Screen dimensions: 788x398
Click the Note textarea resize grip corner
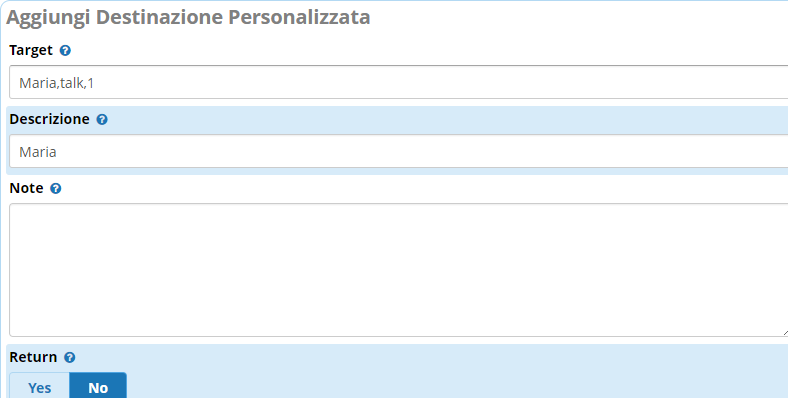pyautogui.click(x=785, y=332)
